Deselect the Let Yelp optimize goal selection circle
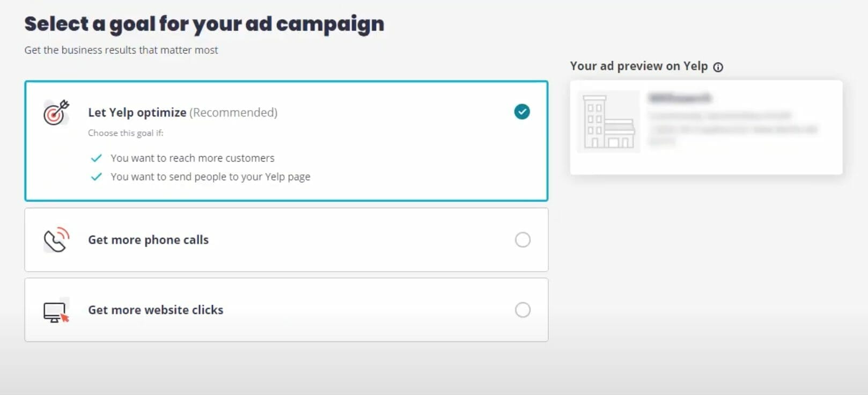 pyautogui.click(x=523, y=112)
